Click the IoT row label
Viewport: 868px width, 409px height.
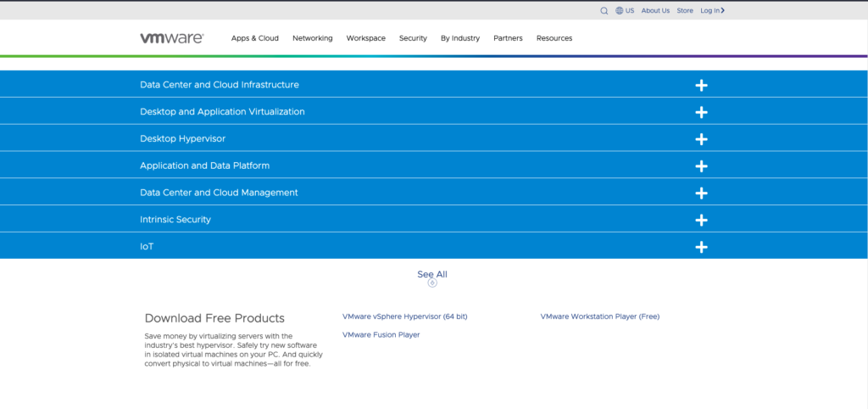[x=147, y=247]
